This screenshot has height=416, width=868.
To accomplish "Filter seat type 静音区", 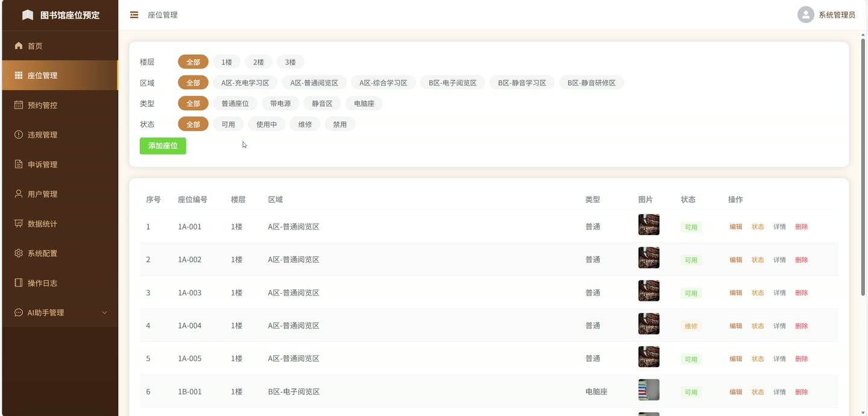I will (x=322, y=103).
